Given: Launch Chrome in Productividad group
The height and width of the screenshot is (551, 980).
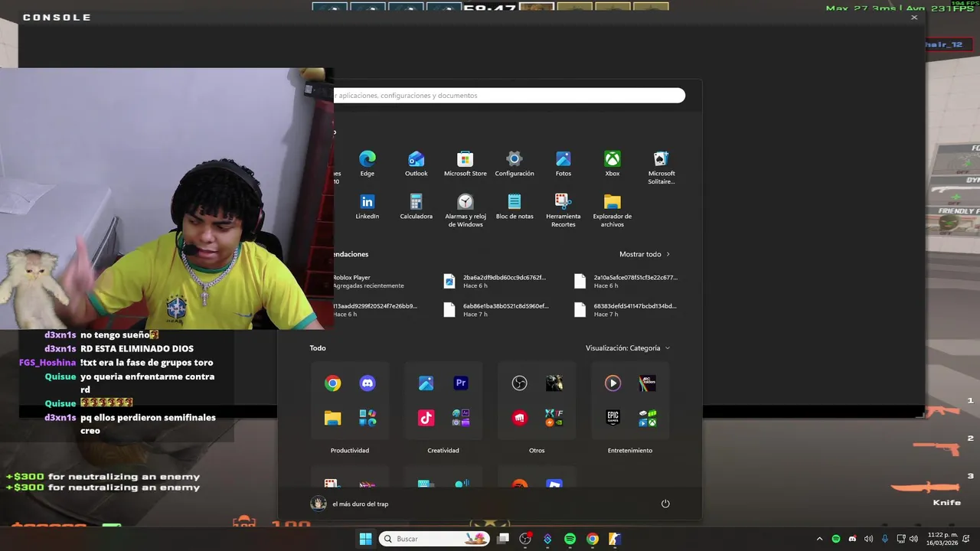Looking at the screenshot, I should pos(332,383).
